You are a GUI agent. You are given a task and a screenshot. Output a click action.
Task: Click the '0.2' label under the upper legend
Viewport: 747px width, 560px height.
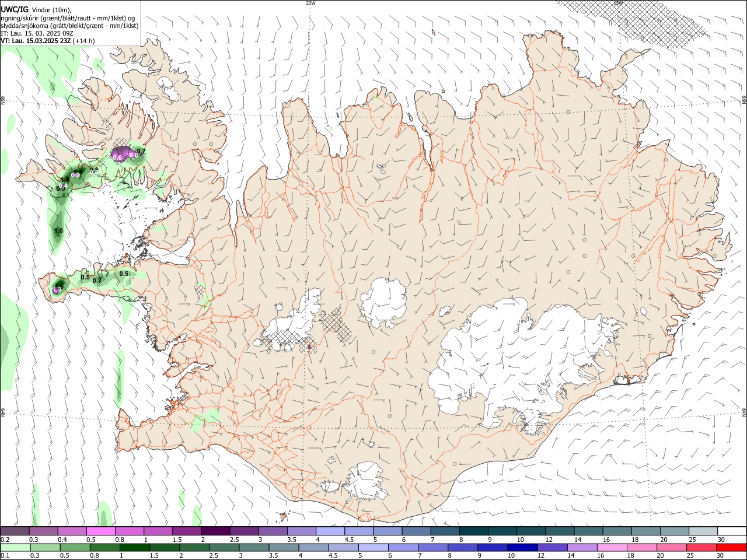pyautogui.click(x=5, y=540)
